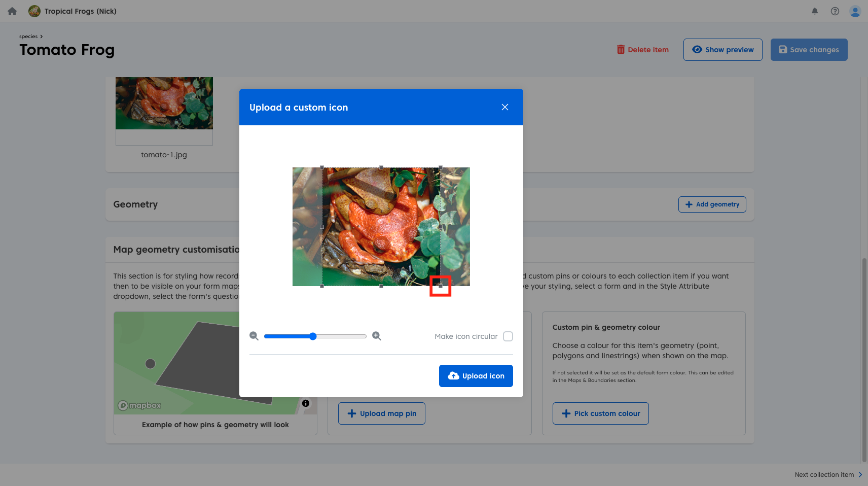The image size is (868, 486).
Task: Click the Tropical Frogs project logo
Action: point(34,11)
